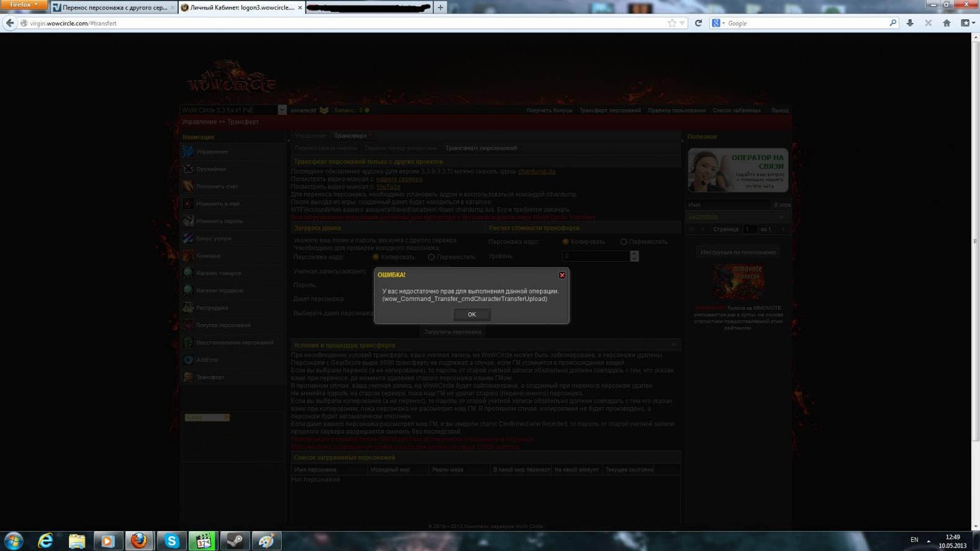Viewport: 980px width, 551px height.
Task: Close the ОШИБКА dialog with red X
Action: tap(562, 275)
